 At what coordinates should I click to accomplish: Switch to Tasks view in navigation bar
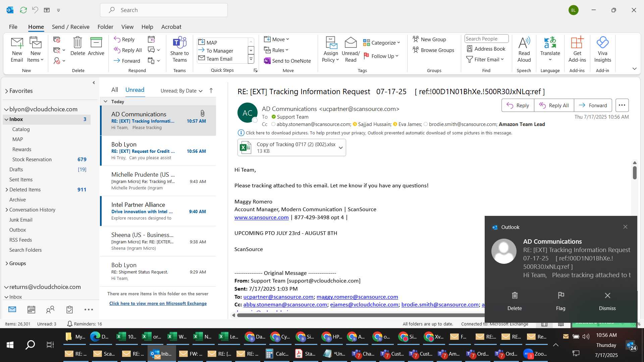[69, 310]
